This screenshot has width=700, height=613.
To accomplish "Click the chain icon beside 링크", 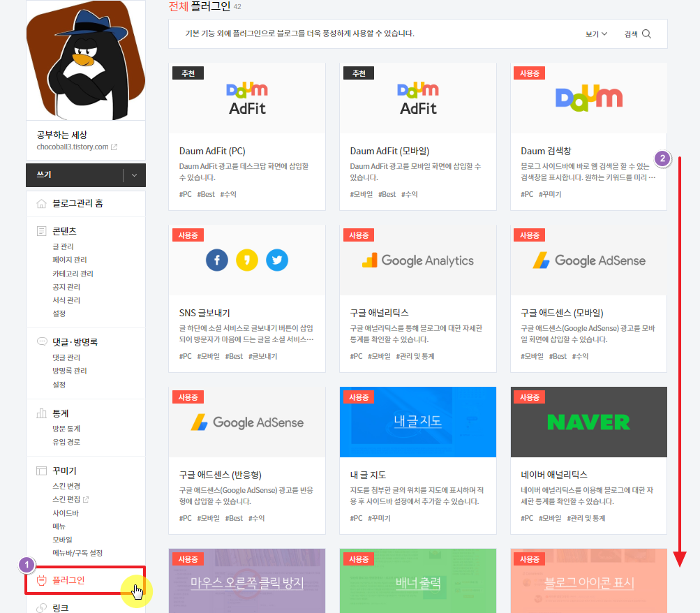I will tap(41, 608).
